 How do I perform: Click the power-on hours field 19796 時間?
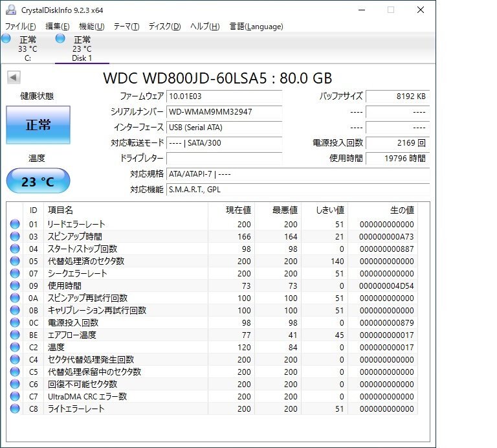(x=398, y=158)
